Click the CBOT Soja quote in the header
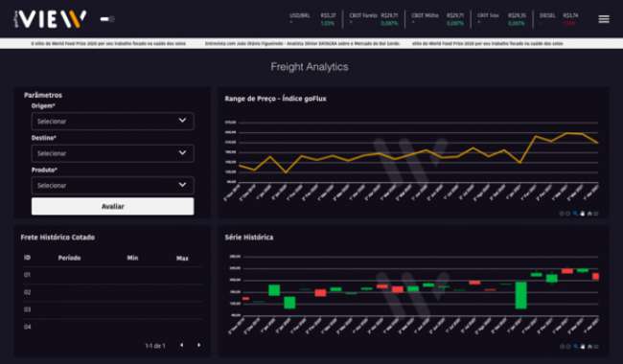The image size is (623, 364). click(x=501, y=19)
